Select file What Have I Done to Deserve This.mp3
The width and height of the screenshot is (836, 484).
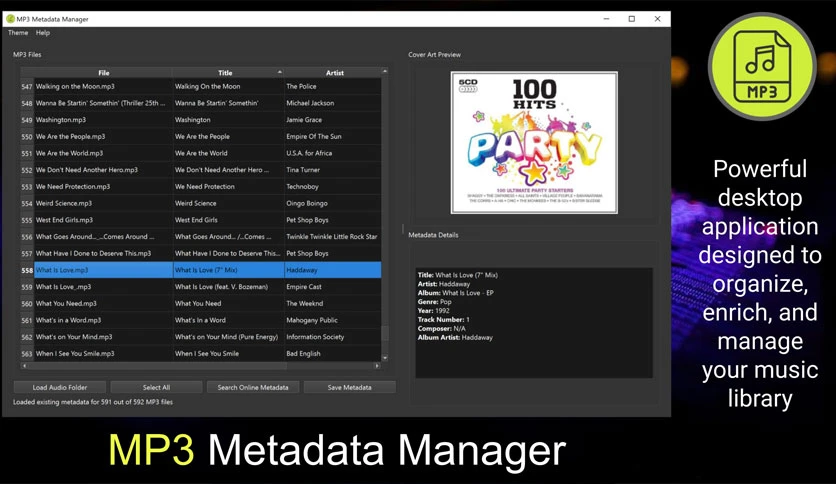tap(93, 253)
